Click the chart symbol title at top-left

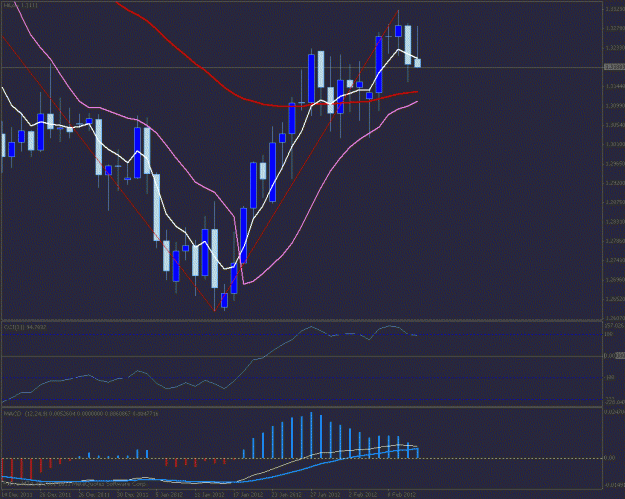coord(21,6)
